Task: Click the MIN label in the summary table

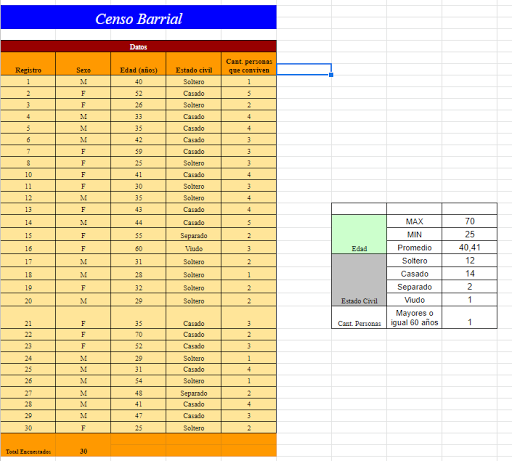Action: point(414,234)
